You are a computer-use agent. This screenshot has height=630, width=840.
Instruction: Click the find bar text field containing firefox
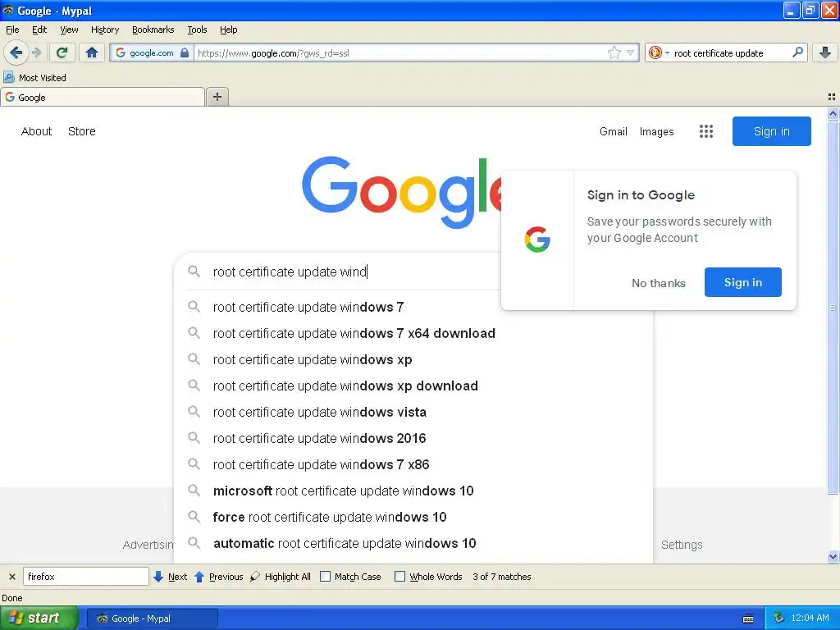pyautogui.click(x=85, y=577)
